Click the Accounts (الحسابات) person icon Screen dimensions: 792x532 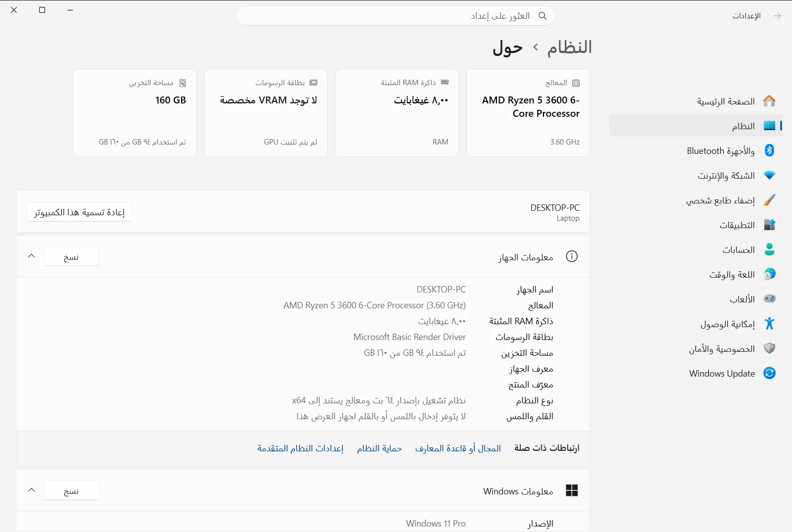(x=769, y=249)
